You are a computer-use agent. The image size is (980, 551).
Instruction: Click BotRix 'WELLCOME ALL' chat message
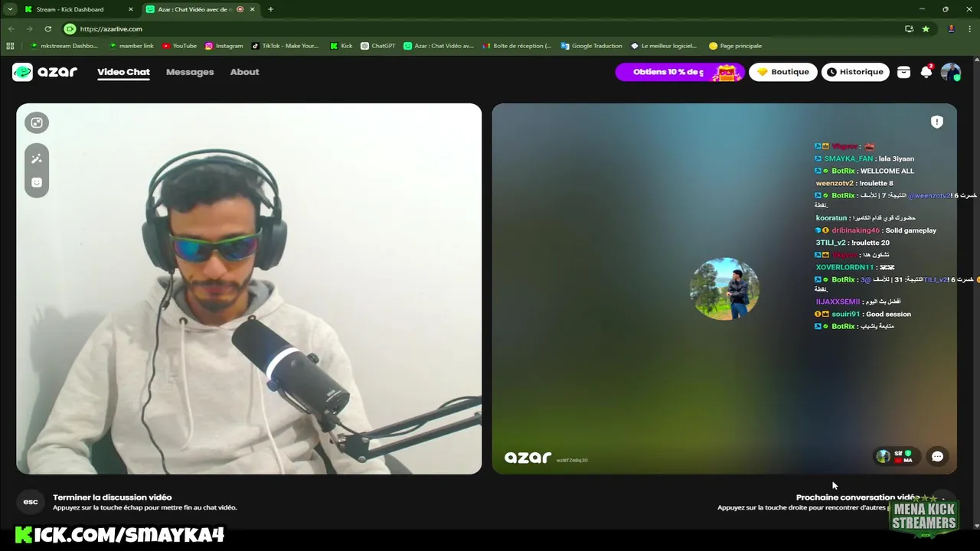(x=864, y=171)
